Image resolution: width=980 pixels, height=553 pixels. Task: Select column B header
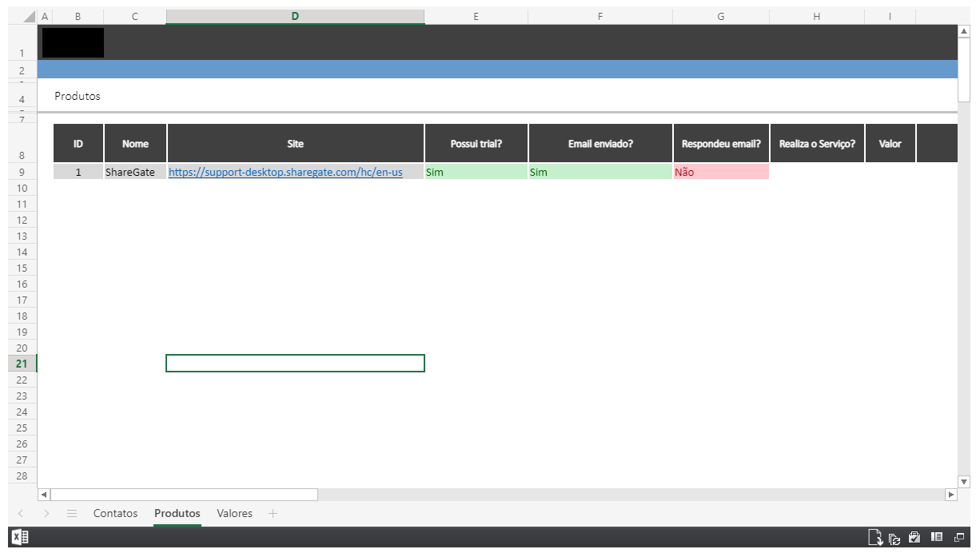78,16
